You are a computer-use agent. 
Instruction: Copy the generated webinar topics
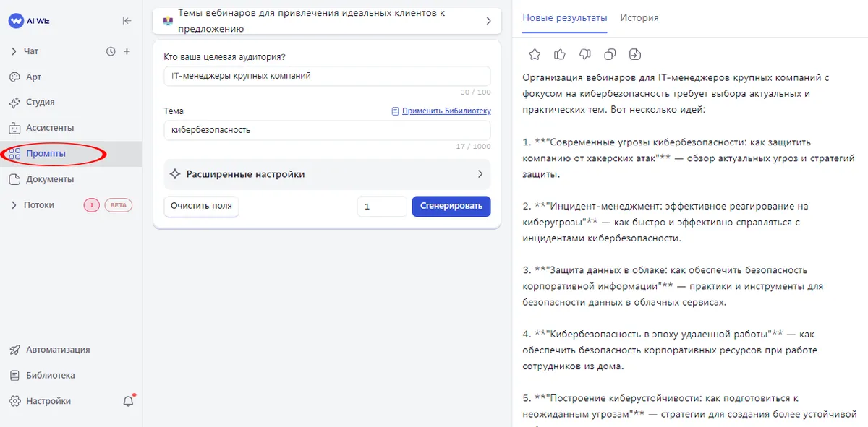(608, 53)
